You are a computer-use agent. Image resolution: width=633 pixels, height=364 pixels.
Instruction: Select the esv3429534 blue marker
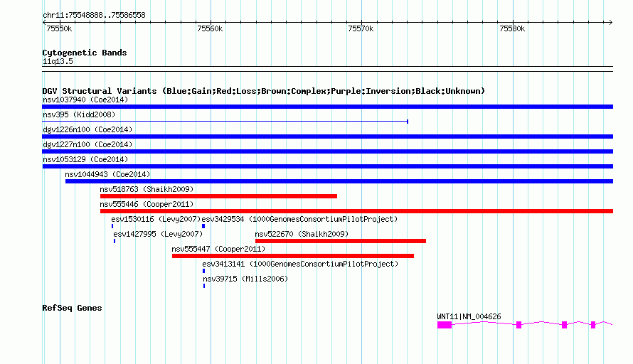[x=203, y=226]
